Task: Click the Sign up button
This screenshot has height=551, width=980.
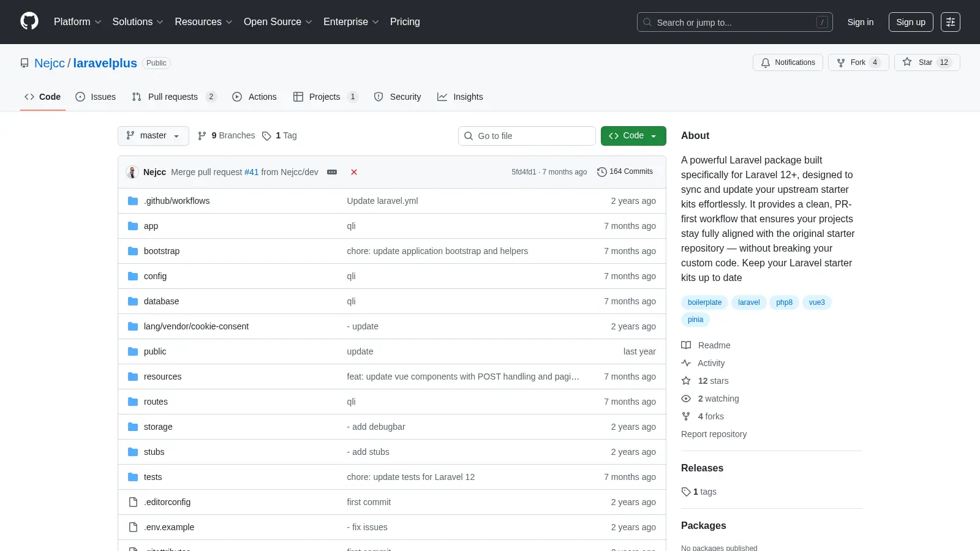Action: 911,22
